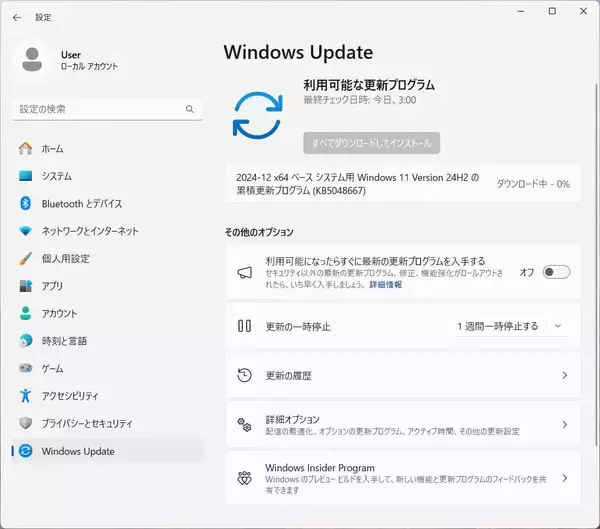Screen dimensions: 600x529
Task: Open アクセシビリティ settings
Action: pyautogui.click(x=108, y=396)
